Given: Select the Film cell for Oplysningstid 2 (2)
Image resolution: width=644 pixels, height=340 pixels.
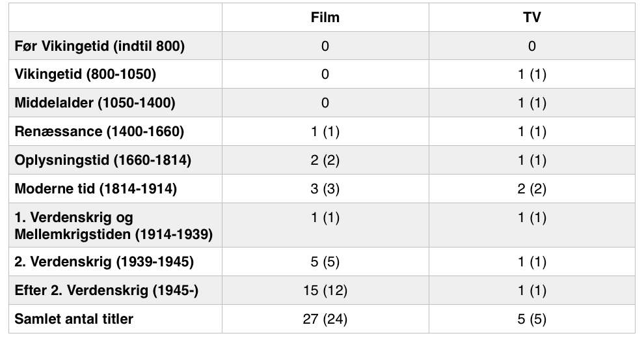Looking at the screenshot, I should click(x=325, y=160).
